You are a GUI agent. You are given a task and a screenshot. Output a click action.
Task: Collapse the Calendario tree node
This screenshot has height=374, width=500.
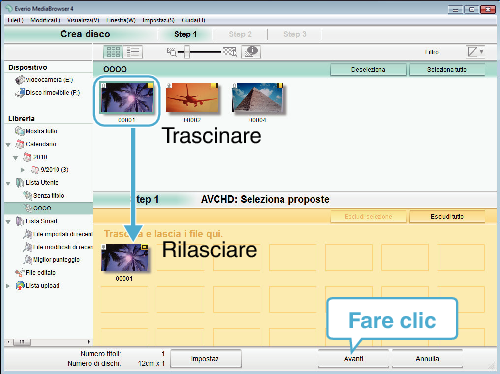point(8,145)
